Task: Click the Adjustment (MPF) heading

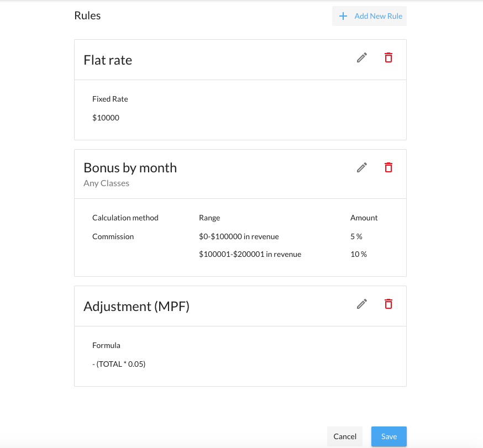Action: [136, 306]
